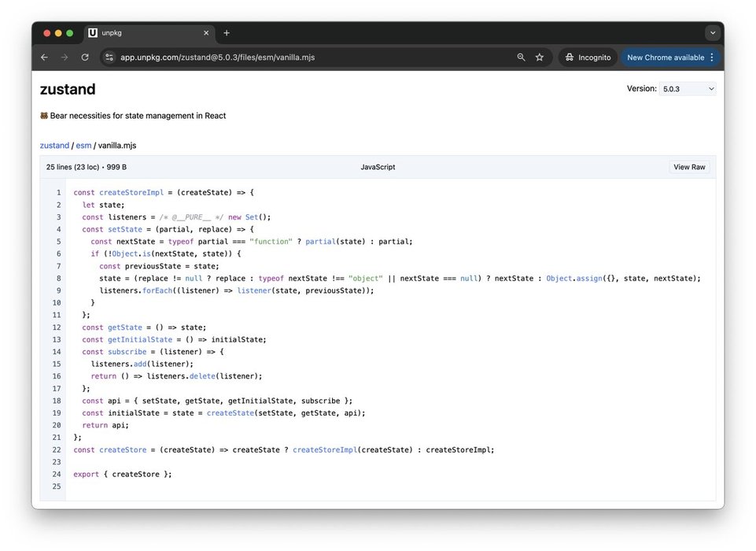Click the "forEach" call on line 9
This screenshot has width=756, height=551.
[157, 290]
